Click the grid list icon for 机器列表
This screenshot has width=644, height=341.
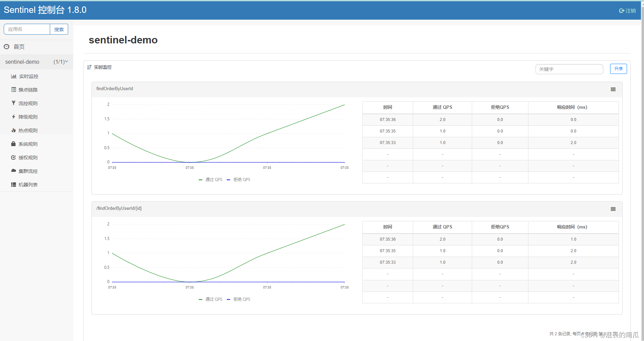pos(14,184)
